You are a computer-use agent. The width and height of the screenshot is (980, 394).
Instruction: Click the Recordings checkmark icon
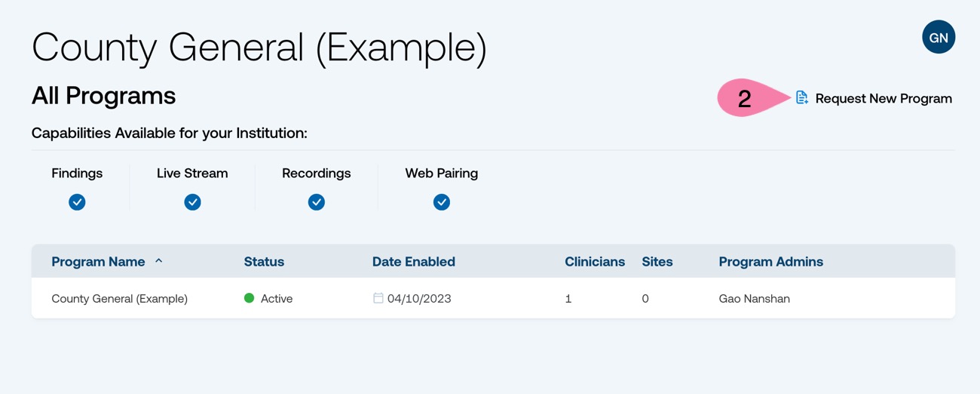coord(317,202)
